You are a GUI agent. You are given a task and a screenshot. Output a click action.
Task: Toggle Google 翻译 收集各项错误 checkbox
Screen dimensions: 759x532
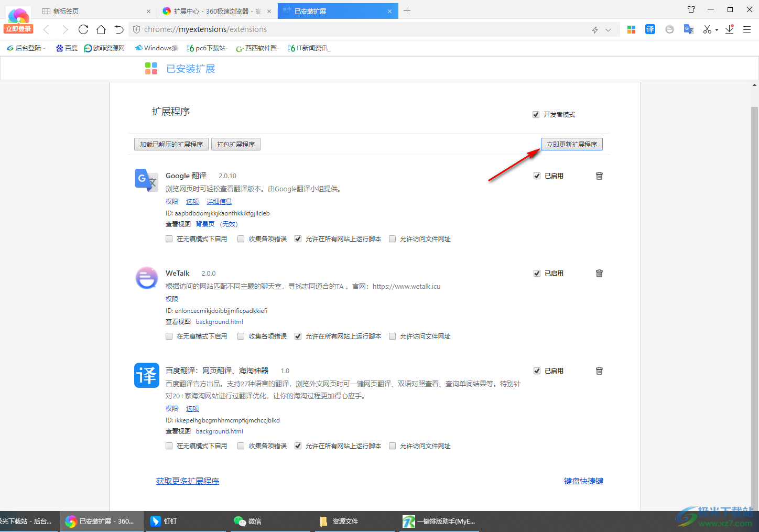pos(241,239)
